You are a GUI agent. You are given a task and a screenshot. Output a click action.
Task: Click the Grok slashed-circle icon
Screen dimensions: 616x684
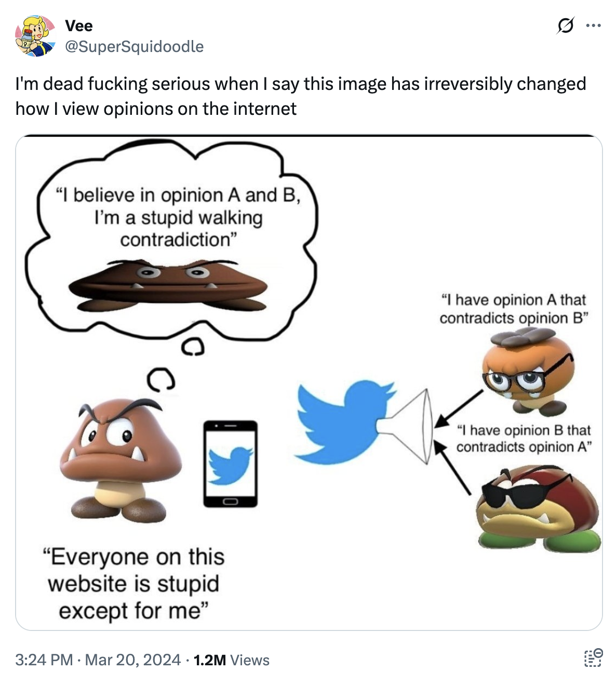click(x=566, y=25)
